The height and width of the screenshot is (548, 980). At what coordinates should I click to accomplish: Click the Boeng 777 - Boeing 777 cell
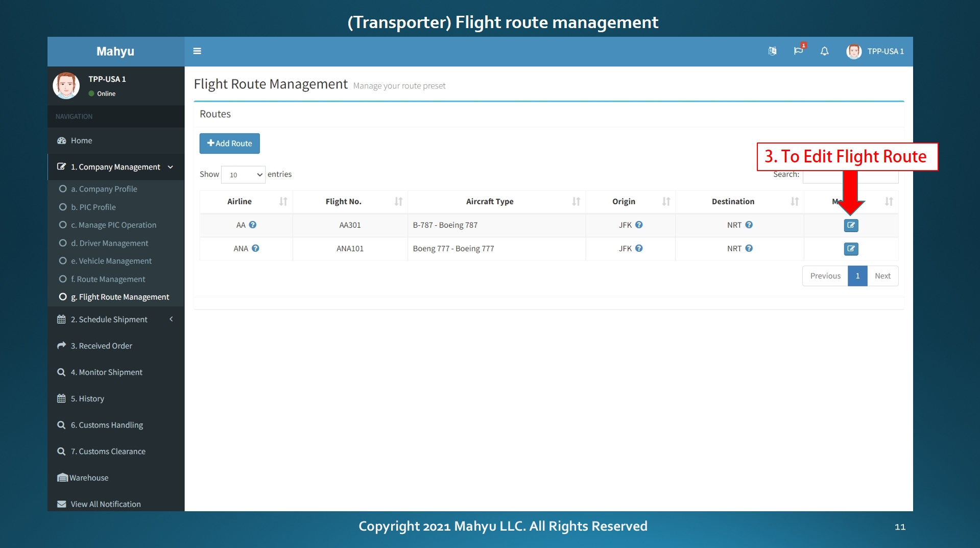pos(496,248)
